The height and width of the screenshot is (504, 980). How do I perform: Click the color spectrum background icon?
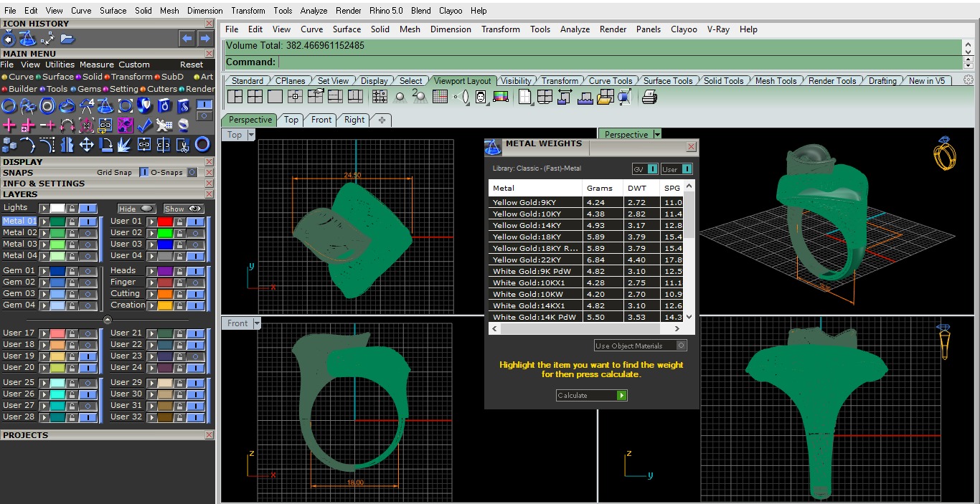click(x=501, y=97)
